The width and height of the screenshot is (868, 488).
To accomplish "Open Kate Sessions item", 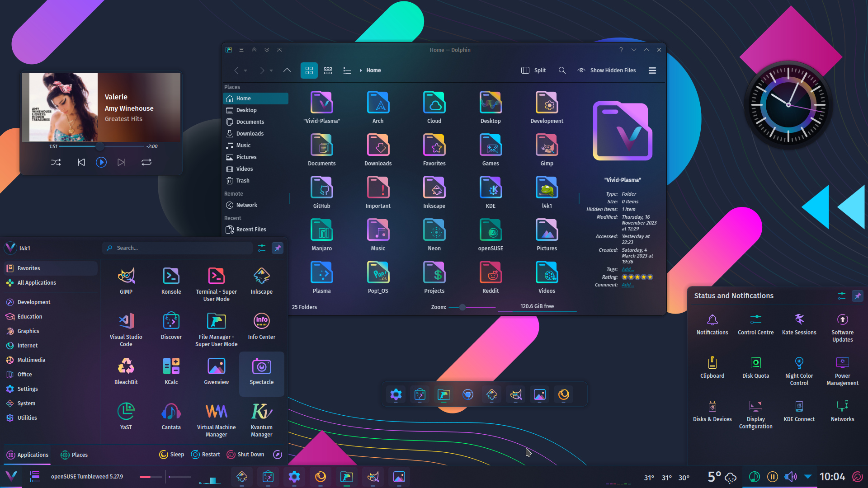I will pos(799,324).
